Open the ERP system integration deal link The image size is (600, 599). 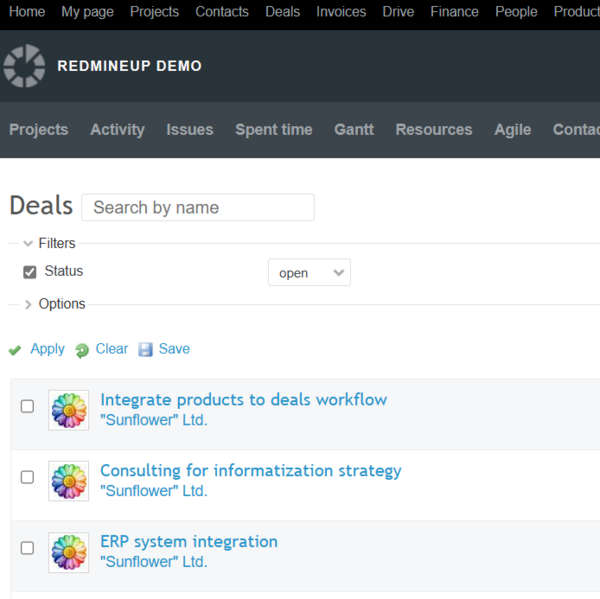pos(189,541)
